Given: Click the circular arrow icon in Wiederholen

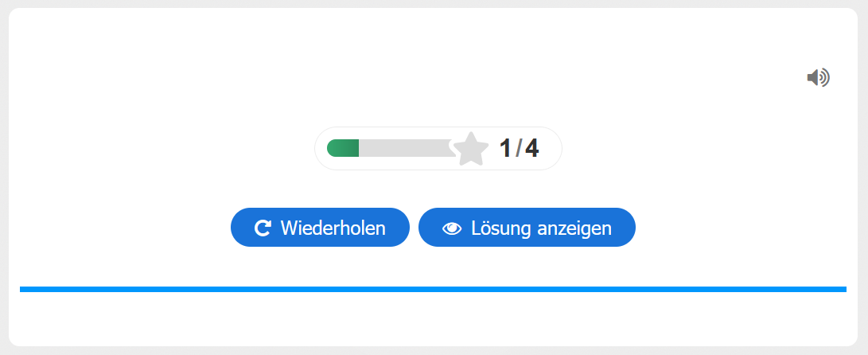Looking at the screenshot, I should [263, 228].
